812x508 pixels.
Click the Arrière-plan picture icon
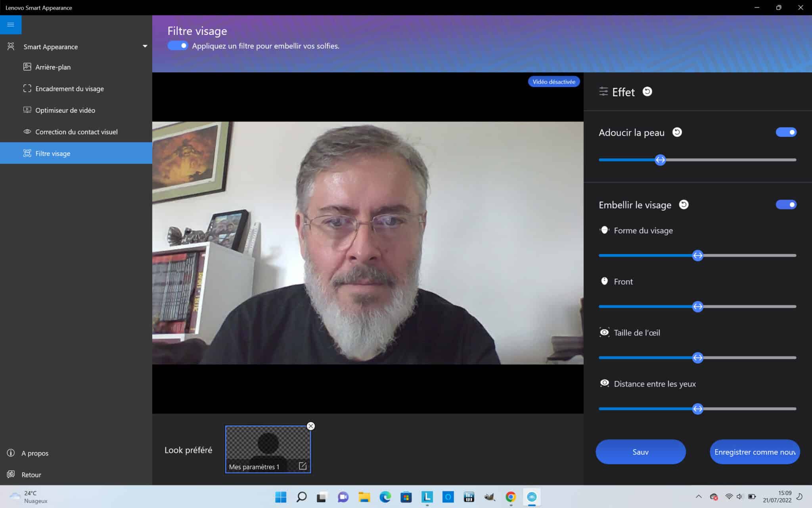[x=27, y=67]
